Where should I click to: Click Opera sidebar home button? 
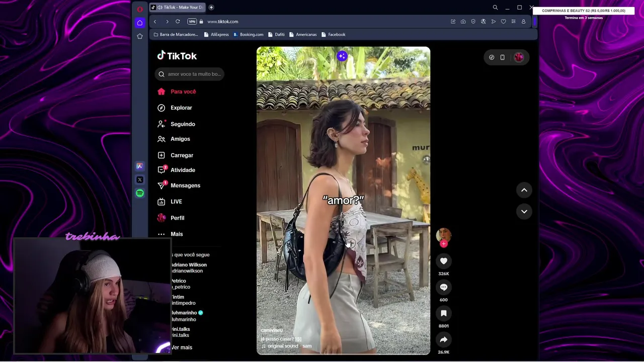(140, 23)
